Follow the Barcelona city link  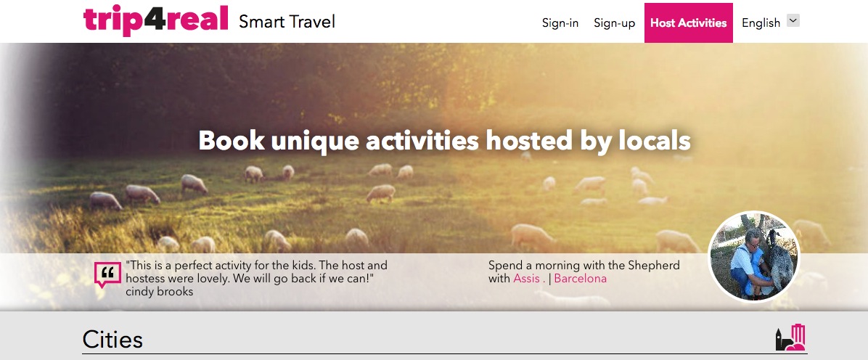click(580, 279)
